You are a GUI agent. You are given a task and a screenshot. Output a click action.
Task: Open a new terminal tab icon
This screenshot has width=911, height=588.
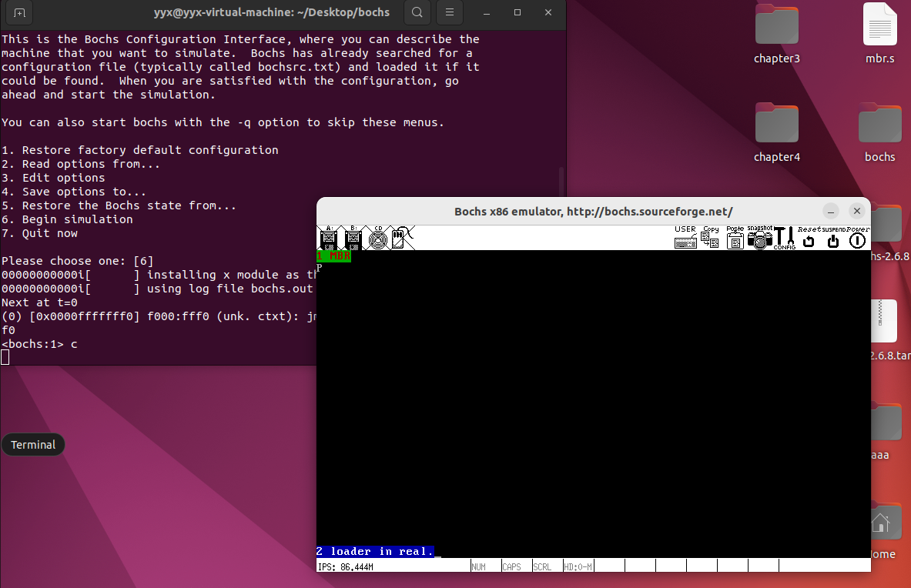pos(19,13)
